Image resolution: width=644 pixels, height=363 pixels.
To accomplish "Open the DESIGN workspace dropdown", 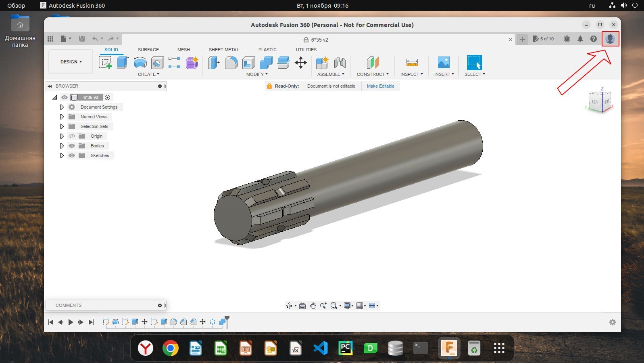I will pyautogui.click(x=71, y=62).
